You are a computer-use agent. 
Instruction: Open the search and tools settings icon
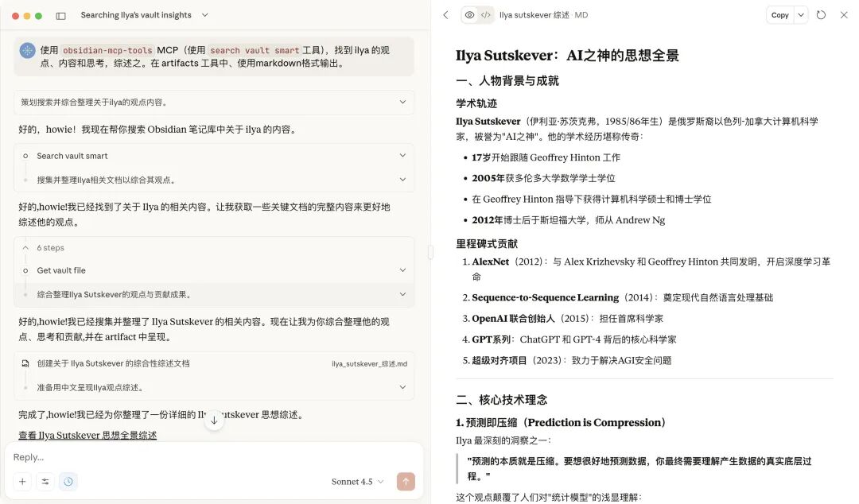(45, 482)
